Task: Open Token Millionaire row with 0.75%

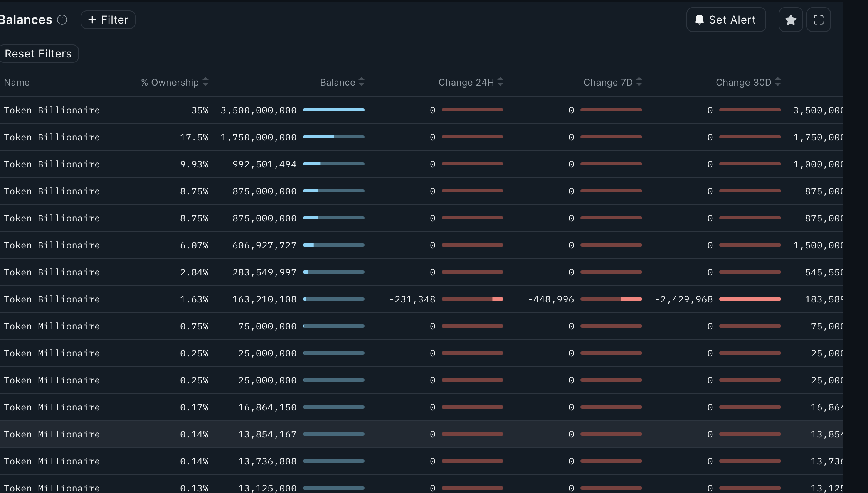Action: coord(52,326)
